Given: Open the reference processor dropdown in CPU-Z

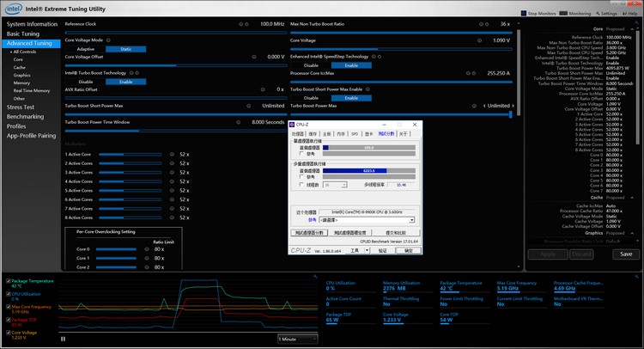Looking at the screenshot, I should (367, 220).
